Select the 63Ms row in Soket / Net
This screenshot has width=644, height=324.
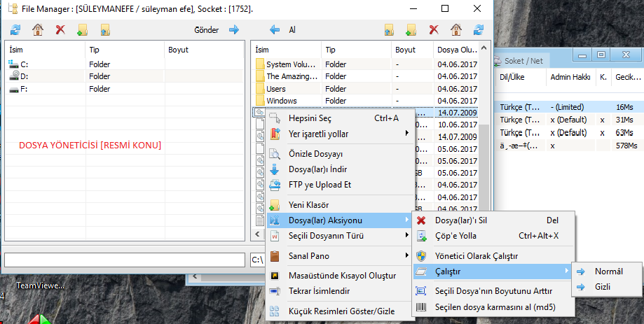569,132
